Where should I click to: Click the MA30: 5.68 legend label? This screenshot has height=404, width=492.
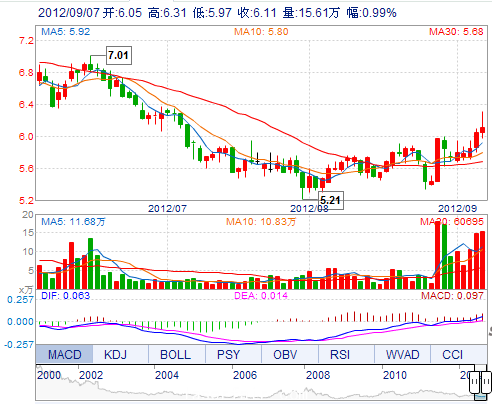(456, 32)
